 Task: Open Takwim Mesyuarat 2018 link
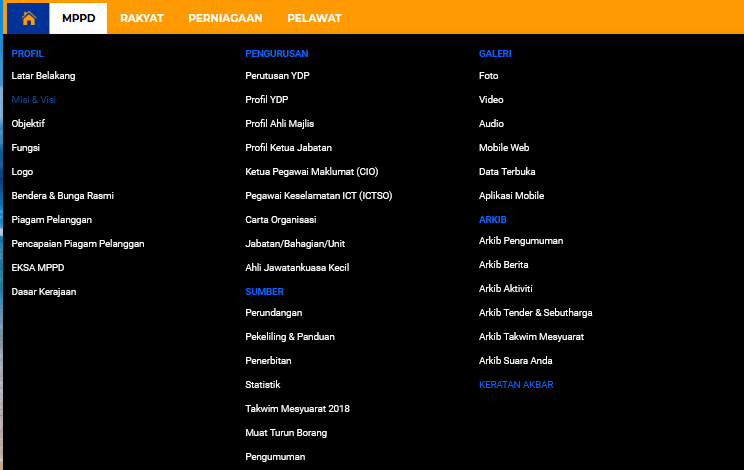(x=297, y=409)
